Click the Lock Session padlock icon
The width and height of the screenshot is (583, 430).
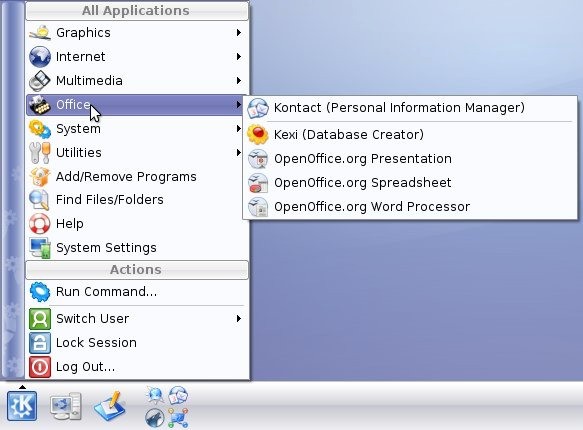[40, 343]
